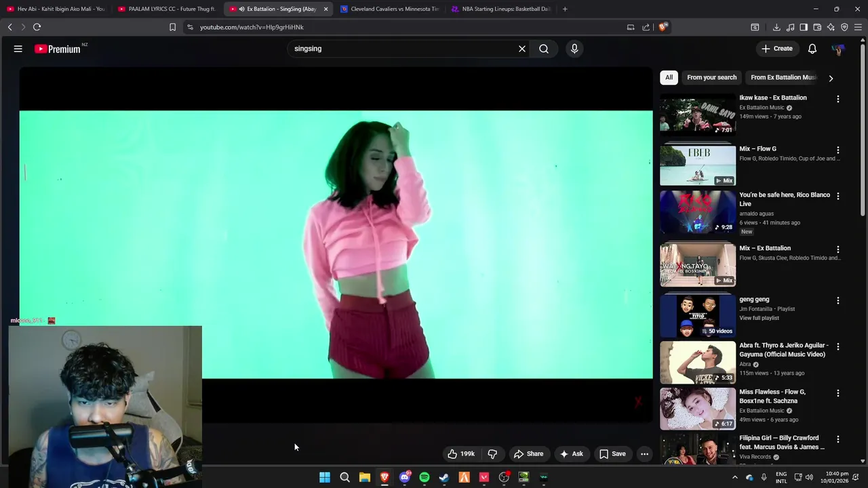
Task: Reload the current page
Action: click(37, 27)
